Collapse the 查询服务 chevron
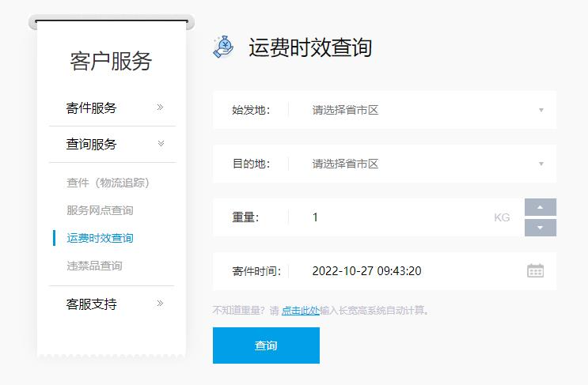588x385 pixels. [x=161, y=143]
